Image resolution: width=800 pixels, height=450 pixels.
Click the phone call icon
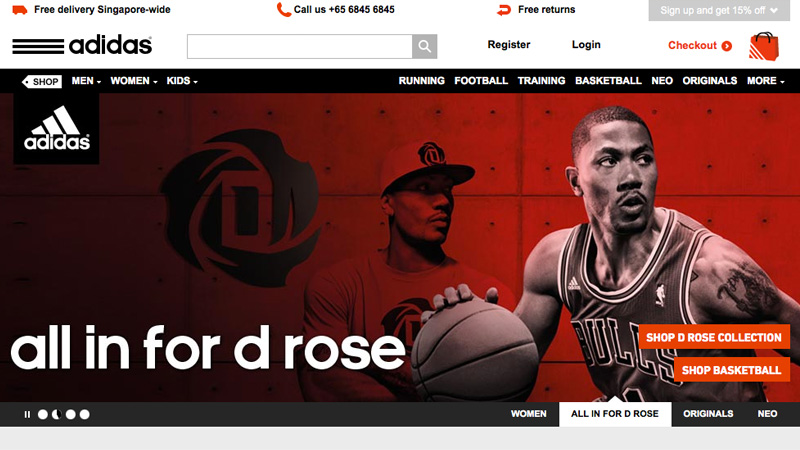pyautogui.click(x=283, y=9)
